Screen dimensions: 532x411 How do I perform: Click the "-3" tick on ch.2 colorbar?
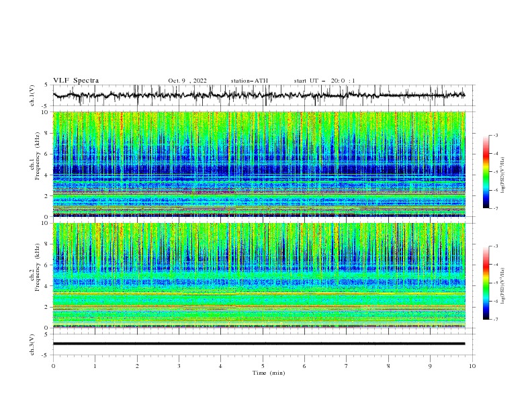click(496, 246)
